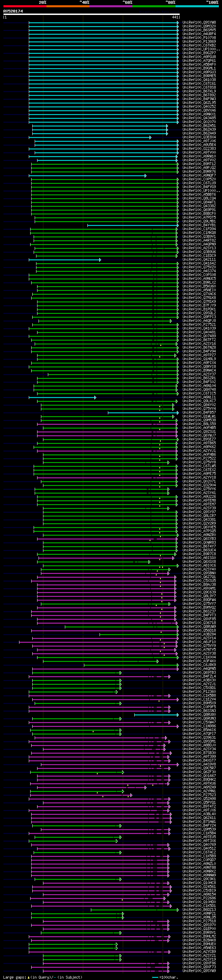This screenshot has width=222, height=980.
Task: Select the UniRef100_P27518 label
Action: pos(199,921)
